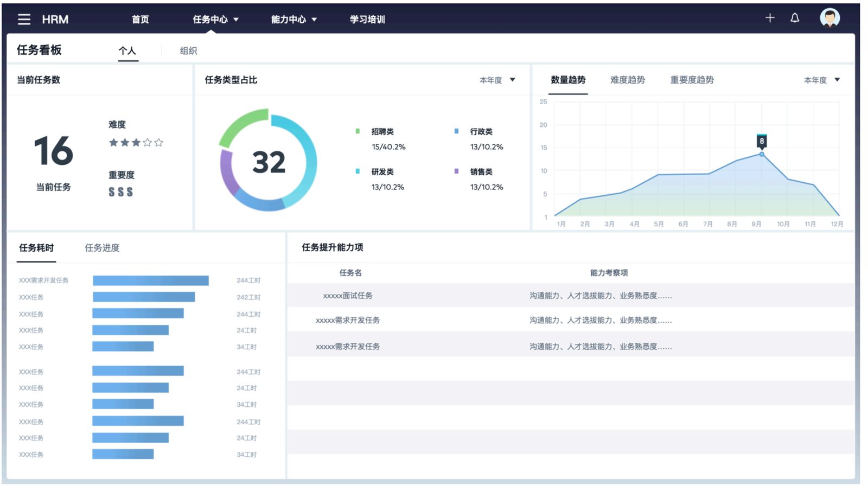
Task: Switch to the 组织 tab
Action: click(x=188, y=50)
